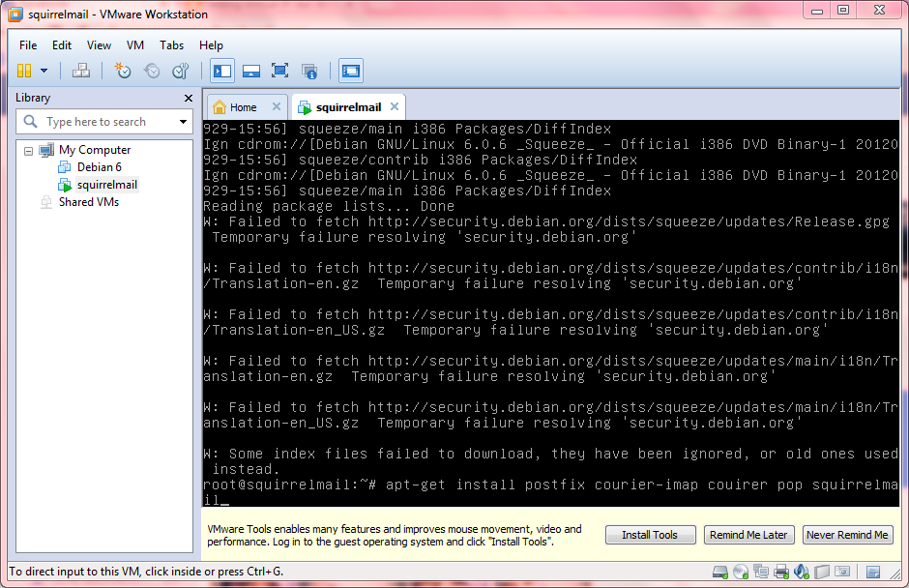The height and width of the screenshot is (588, 909).
Task: Click the status bar Ctrl+G hint text
Action: 146,572
